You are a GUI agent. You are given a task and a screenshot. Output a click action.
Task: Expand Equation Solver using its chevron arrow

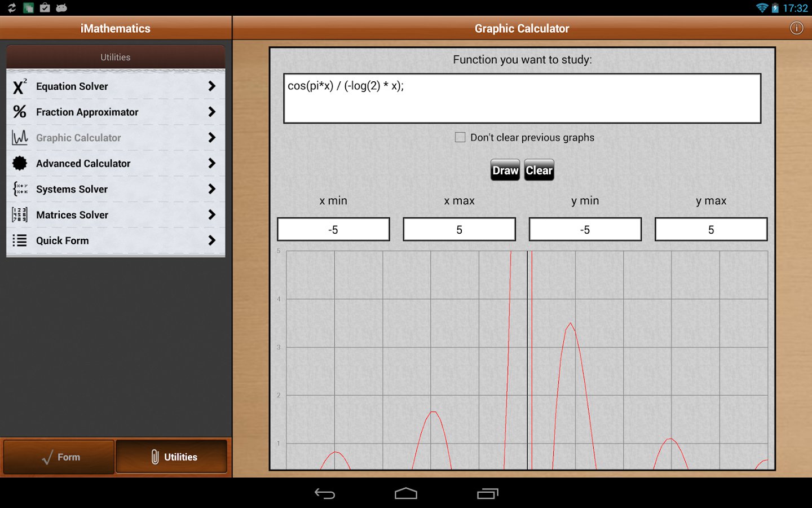211,86
